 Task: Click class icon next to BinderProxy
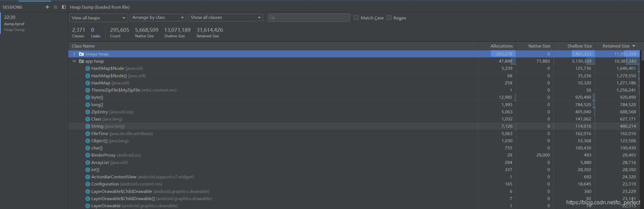point(88,155)
